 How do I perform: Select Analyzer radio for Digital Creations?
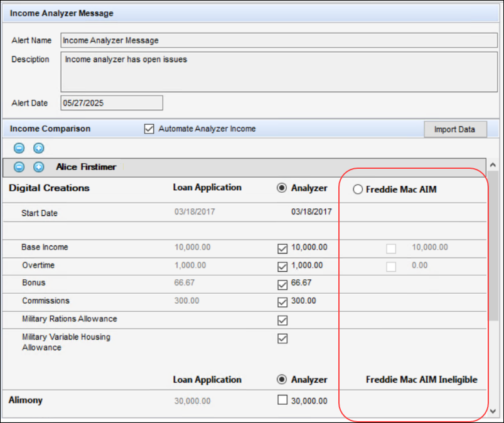coord(282,188)
